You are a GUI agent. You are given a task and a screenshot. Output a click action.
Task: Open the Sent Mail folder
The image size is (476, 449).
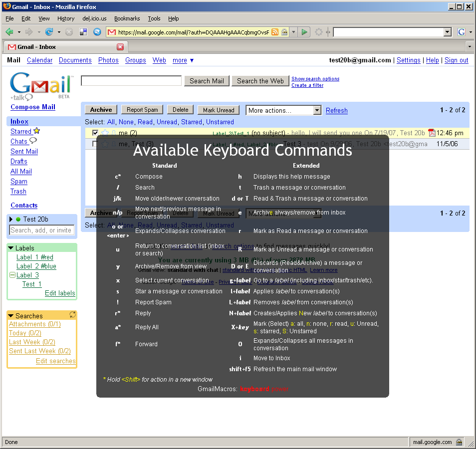click(x=24, y=151)
